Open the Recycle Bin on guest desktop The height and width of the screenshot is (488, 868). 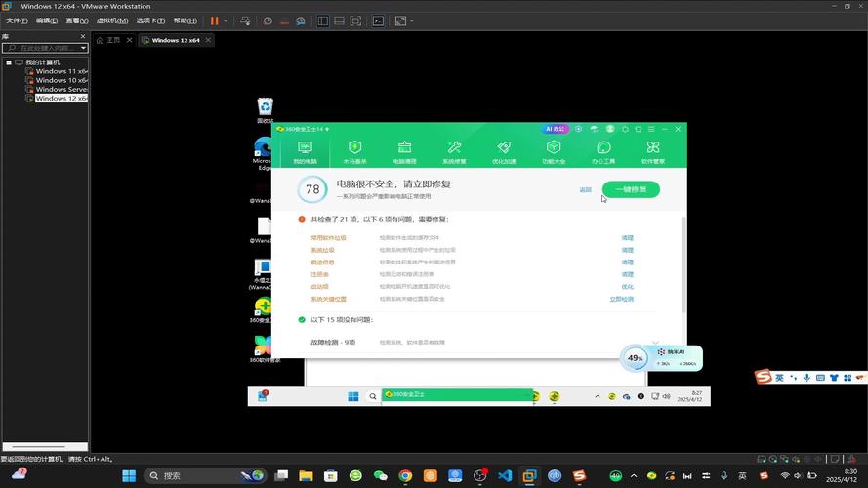pos(265,109)
